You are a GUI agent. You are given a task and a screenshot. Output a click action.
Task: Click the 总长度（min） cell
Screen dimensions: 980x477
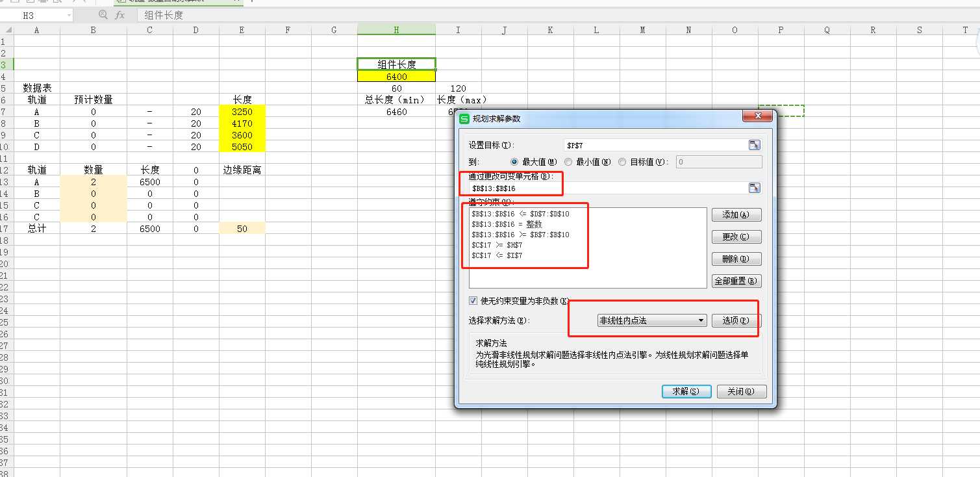point(396,99)
